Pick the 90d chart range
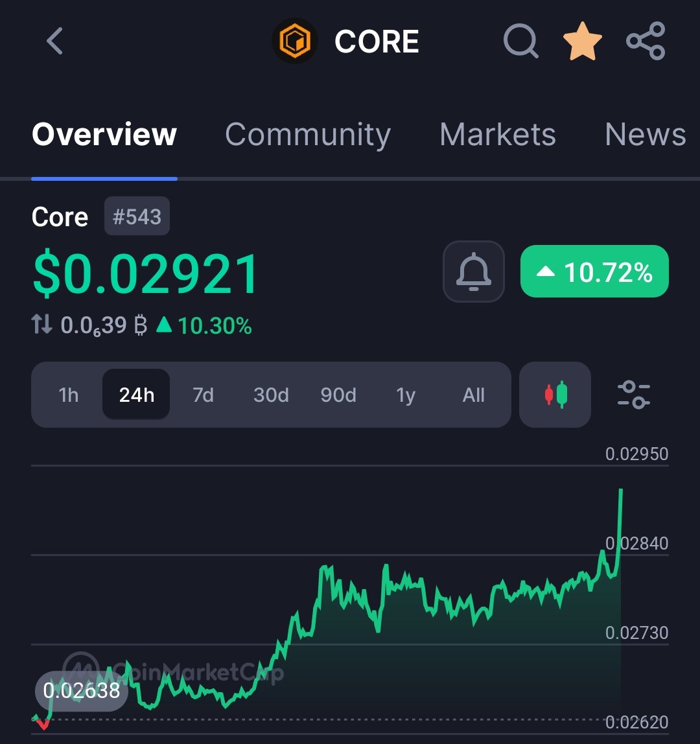The width and height of the screenshot is (700, 744). [x=338, y=395]
